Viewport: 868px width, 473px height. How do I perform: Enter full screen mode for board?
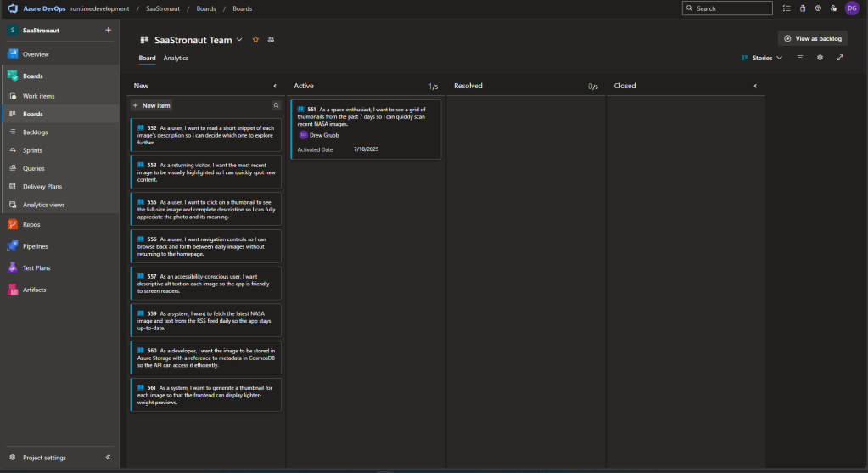point(840,58)
